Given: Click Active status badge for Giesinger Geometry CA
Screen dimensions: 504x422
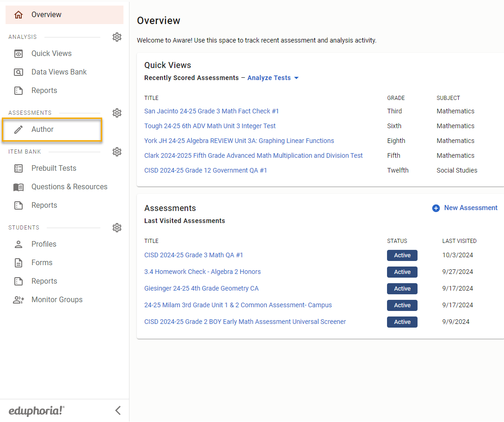Looking at the screenshot, I should (402, 289).
